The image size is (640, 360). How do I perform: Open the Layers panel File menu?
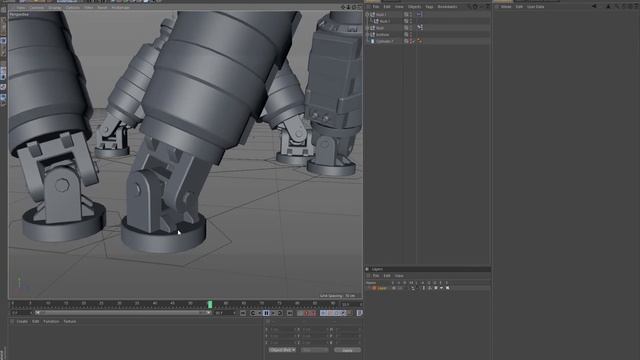coord(376,276)
